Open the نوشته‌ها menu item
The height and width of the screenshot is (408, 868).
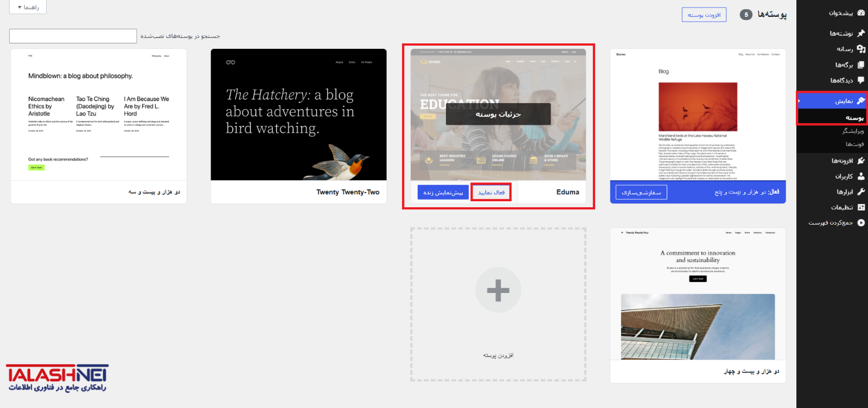point(832,34)
